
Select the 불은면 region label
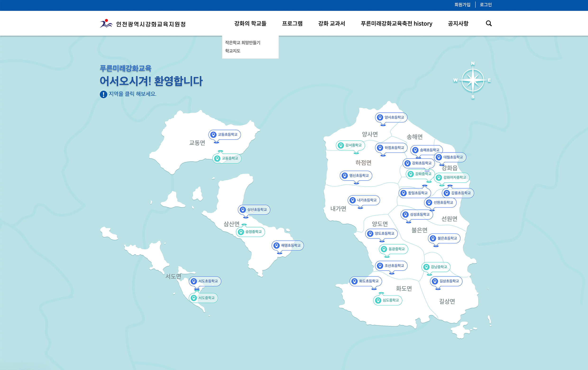click(419, 230)
